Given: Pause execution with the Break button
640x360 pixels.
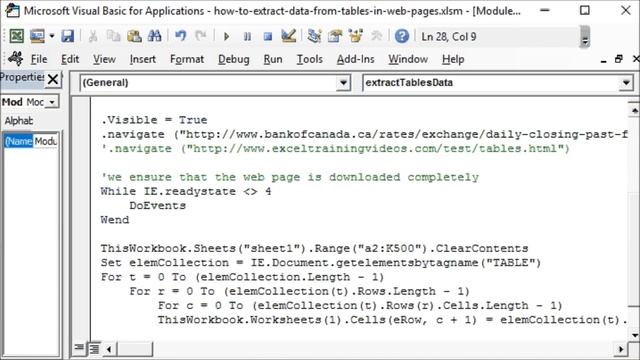Looking at the screenshot, I should (247, 37).
